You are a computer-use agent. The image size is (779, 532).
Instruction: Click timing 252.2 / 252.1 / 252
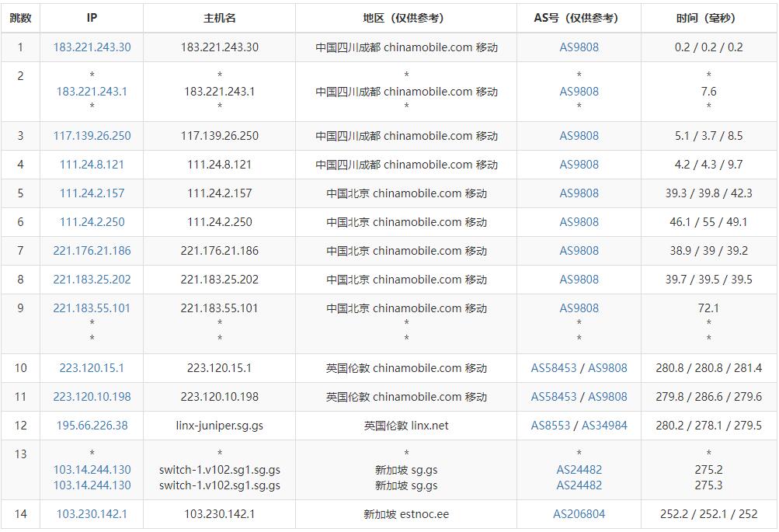click(x=708, y=514)
